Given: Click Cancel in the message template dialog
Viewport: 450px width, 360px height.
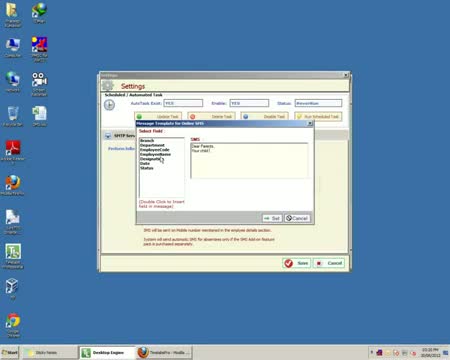Looking at the screenshot, I should coord(297,218).
